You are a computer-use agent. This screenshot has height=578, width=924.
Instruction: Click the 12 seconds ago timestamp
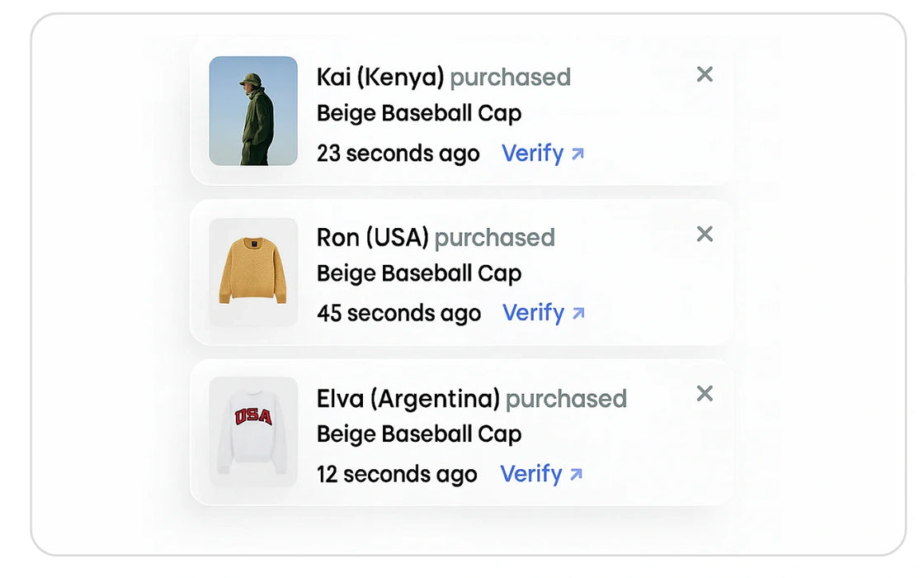[397, 474]
